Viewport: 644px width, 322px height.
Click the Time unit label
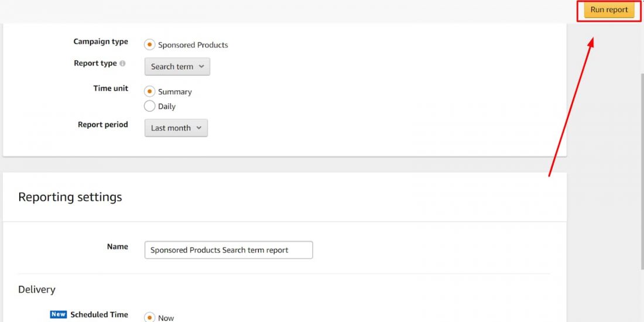111,88
